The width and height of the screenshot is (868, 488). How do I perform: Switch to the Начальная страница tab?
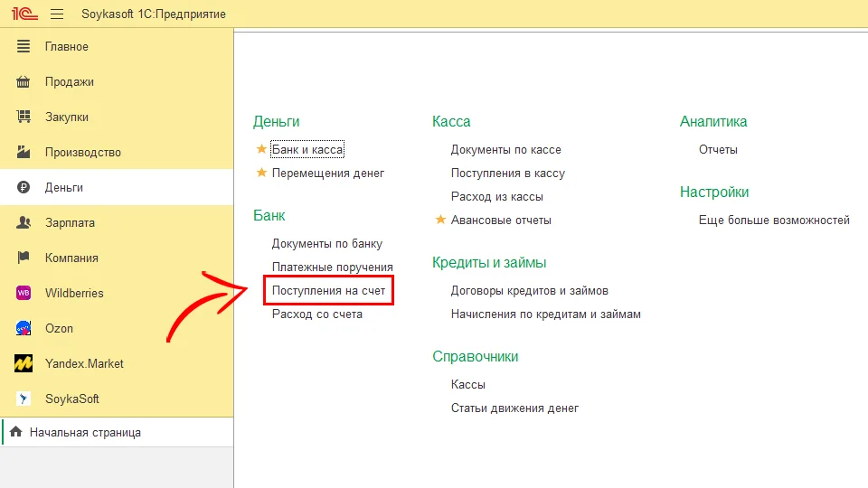click(x=85, y=433)
